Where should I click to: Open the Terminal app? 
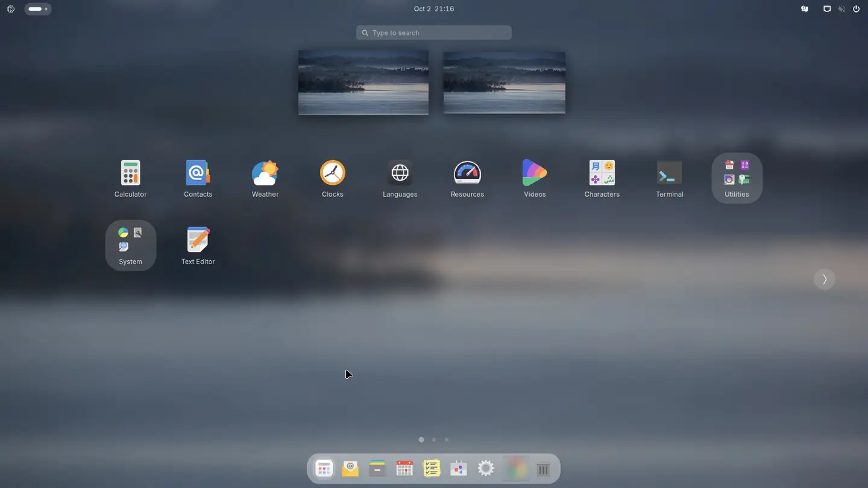coord(669,178)
